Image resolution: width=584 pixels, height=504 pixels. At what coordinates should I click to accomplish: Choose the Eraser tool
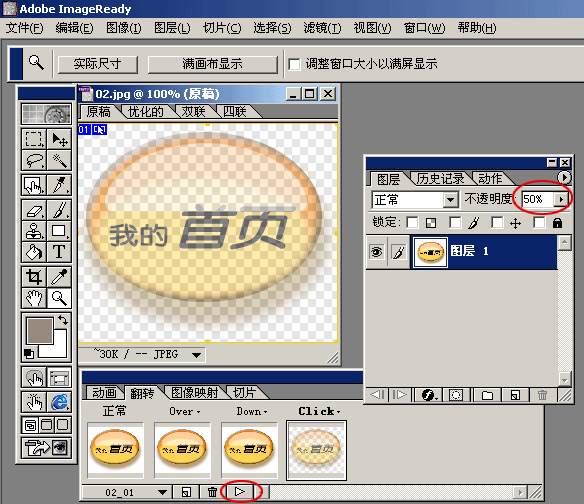coord(34,211)
